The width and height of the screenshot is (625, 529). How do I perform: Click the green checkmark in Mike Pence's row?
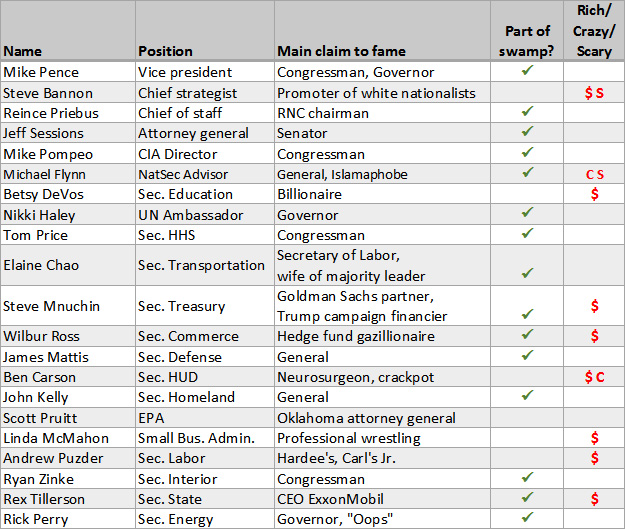pos(527,71)
